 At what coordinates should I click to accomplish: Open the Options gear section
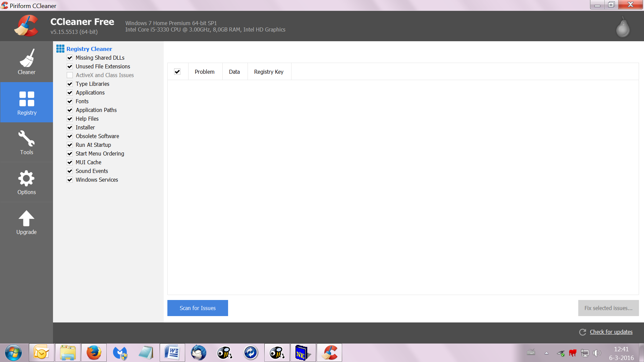click(x=26, y=182)
